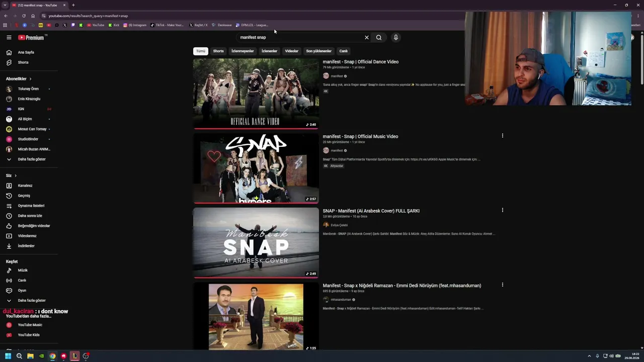Start voice search with the microphone
Viewport: 644px width, 362px height.
396,37
